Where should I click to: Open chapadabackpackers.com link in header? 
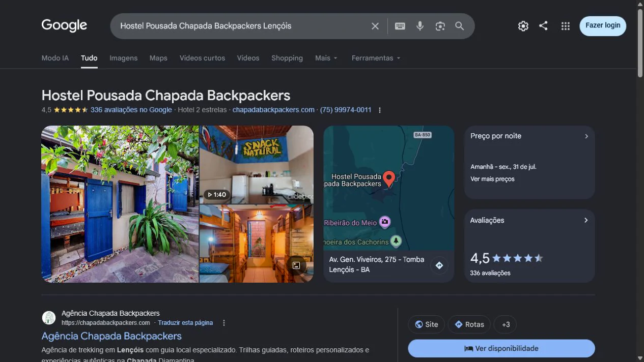(x=273, y=110)
